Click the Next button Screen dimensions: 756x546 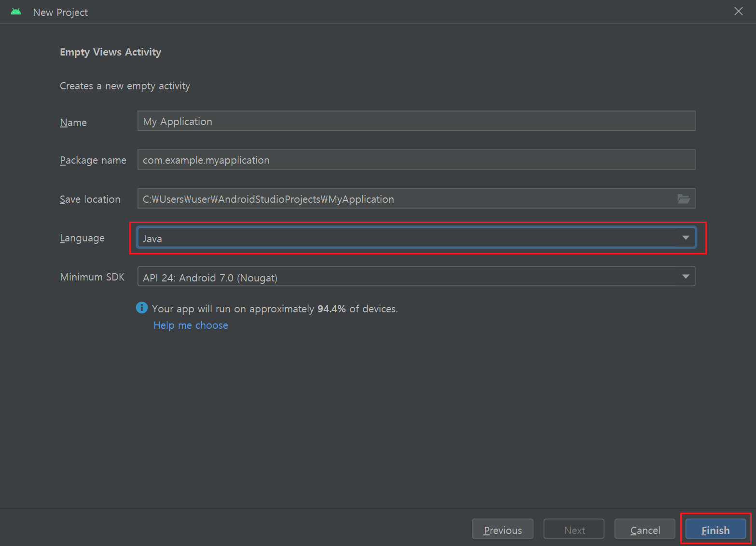click(x=574, y=530)
